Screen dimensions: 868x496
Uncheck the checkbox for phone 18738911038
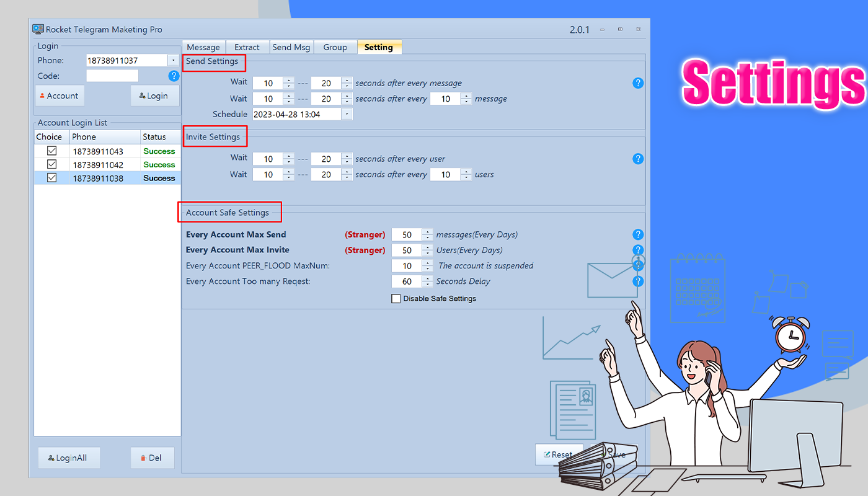[51, 178]
